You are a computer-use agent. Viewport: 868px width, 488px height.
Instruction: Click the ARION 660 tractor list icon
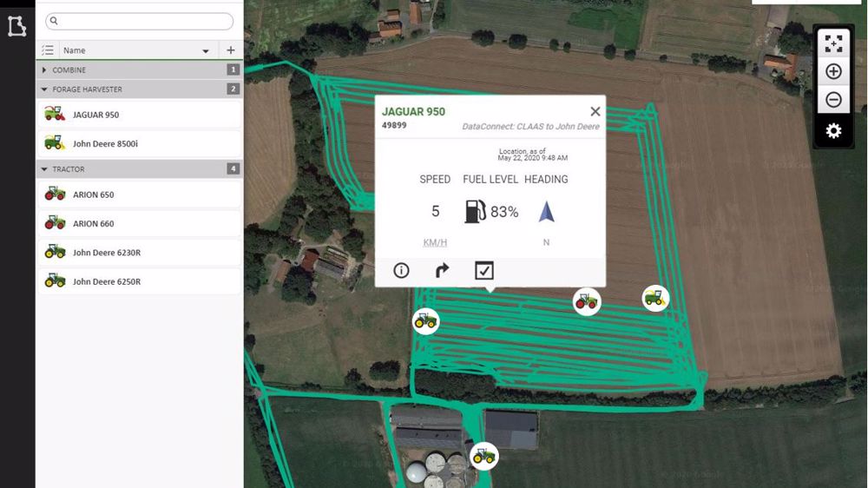pyautogui.click(x=54, y=222)
